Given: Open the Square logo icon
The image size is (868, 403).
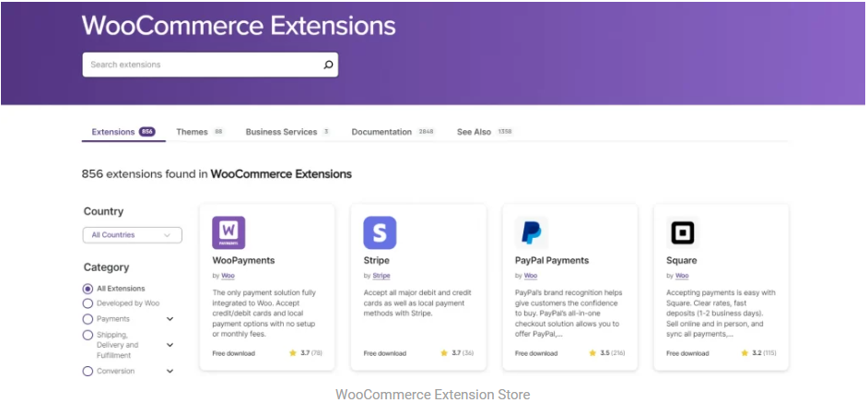Looking at the screenshot, I should click(683, 232).
